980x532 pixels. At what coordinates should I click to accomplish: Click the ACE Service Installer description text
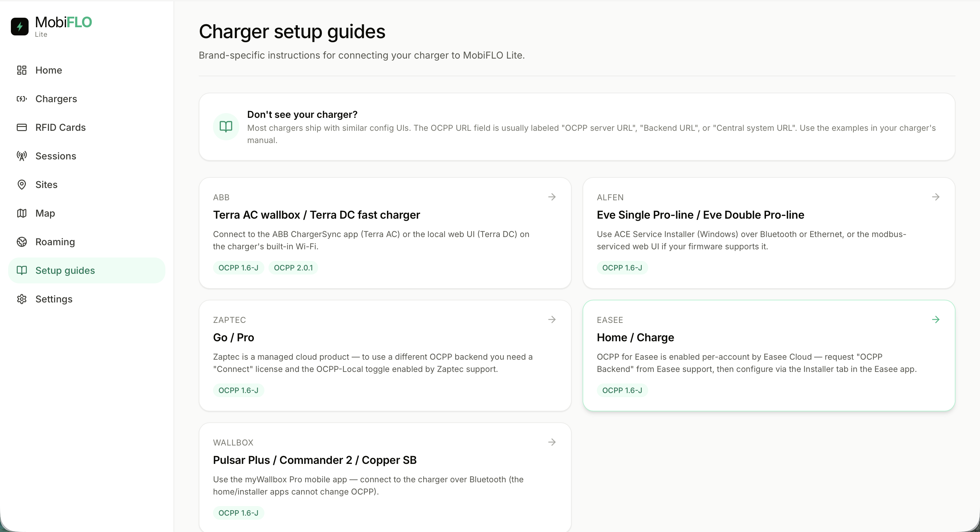point(751,240)
